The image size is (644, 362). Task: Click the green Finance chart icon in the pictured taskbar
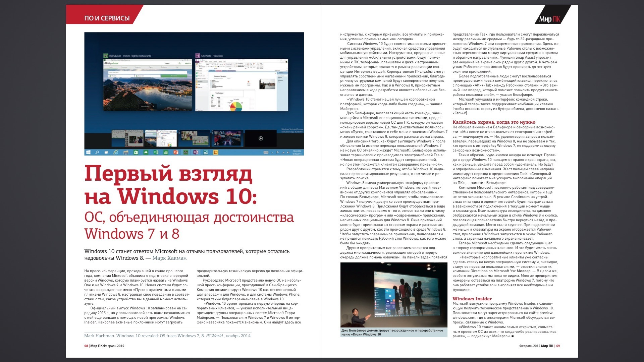(166, 152)
